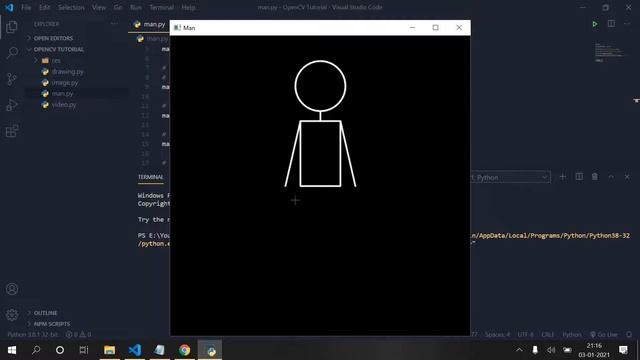Click the date and time clock
640x360 pixels.
click(x=594, y=350)
